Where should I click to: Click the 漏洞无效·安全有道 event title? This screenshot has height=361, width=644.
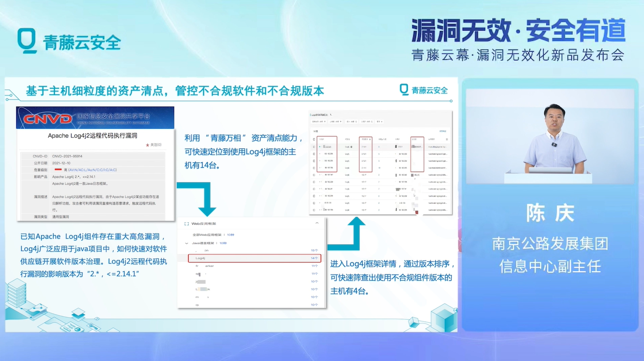pyautogui.click(x=518, y=31)
